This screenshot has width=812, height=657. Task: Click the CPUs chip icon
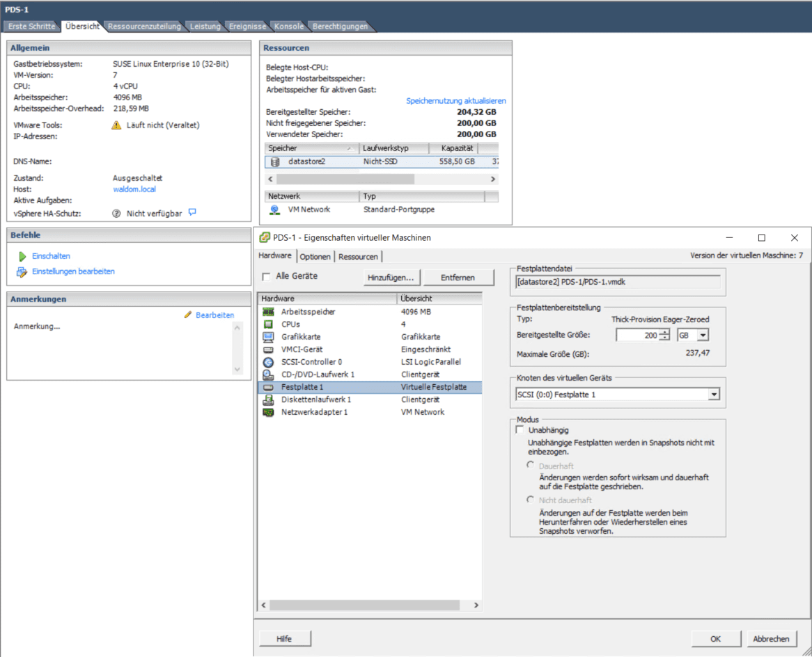click(x=268, y=324)
